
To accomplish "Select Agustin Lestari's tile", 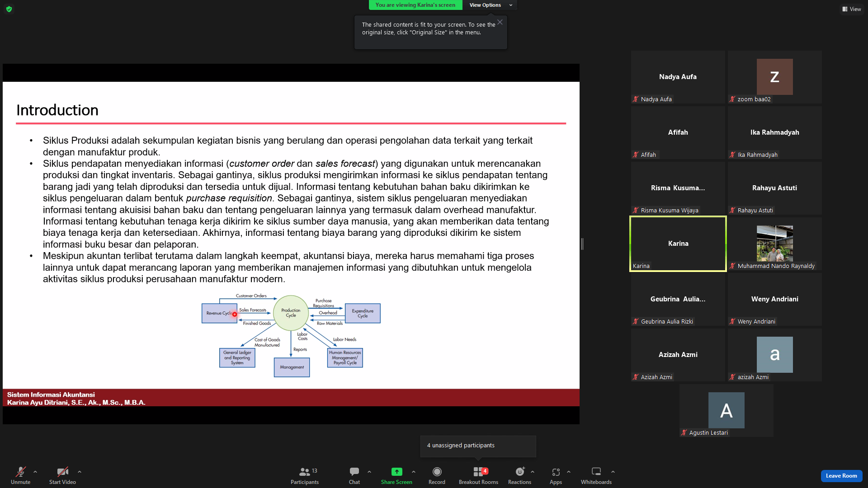I will pyautogui.click(x=726, y=410).
